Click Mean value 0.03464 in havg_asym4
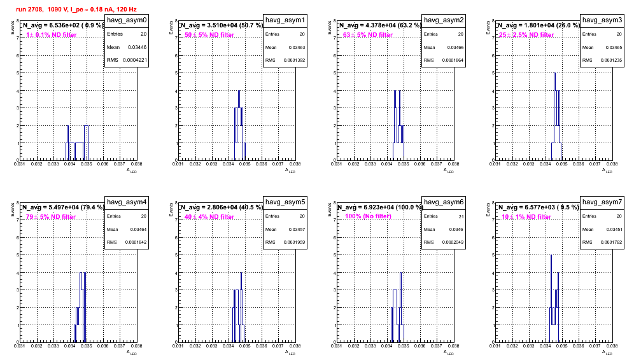634x364 pixels. [138, 229]
